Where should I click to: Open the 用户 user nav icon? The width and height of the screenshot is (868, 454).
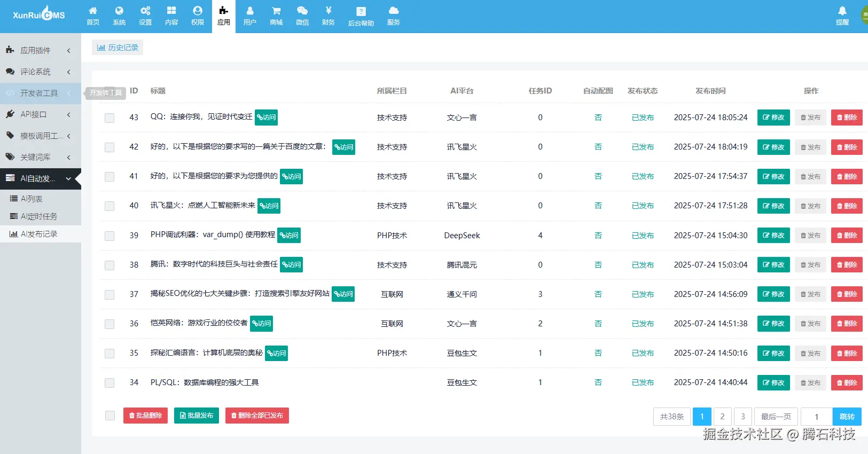250,16
